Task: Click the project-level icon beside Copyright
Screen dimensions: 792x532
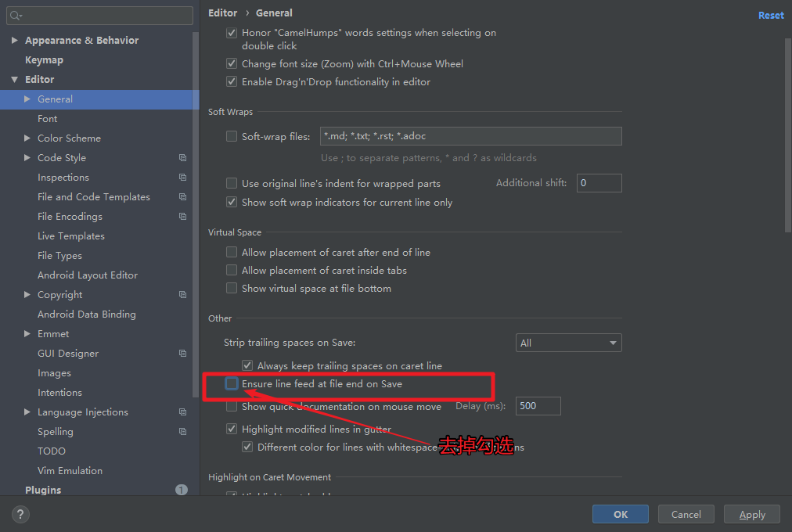Action: pyautogui.click(x=183, y=295)
